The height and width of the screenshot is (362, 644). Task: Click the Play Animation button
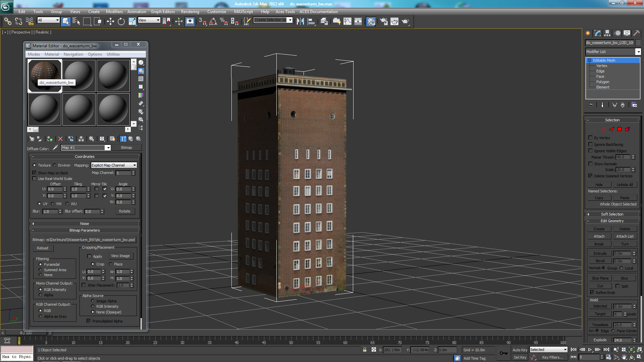point(590,350)
